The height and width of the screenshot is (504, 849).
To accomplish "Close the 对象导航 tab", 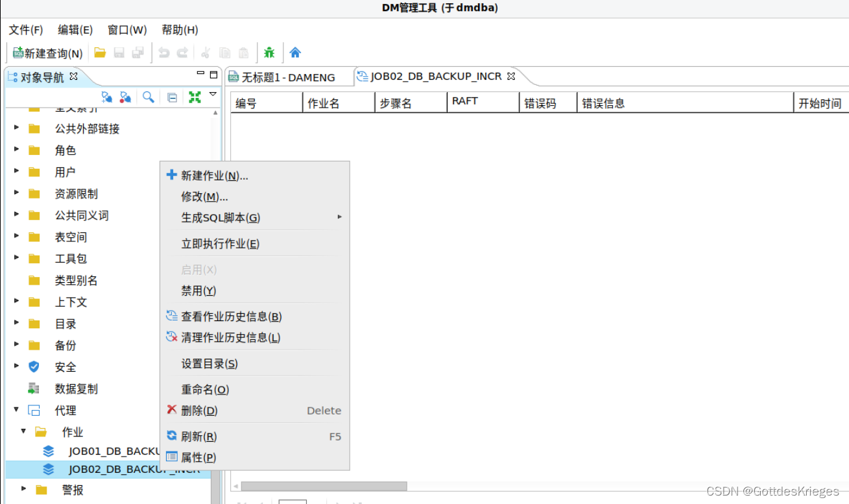I will (x=73, y=76).
